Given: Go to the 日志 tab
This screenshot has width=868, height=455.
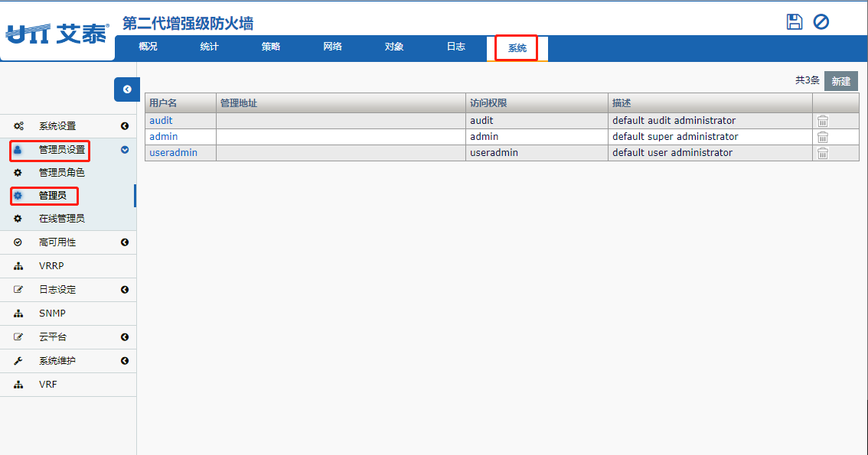Looking at the screenshot, I should tap(456, 47).
